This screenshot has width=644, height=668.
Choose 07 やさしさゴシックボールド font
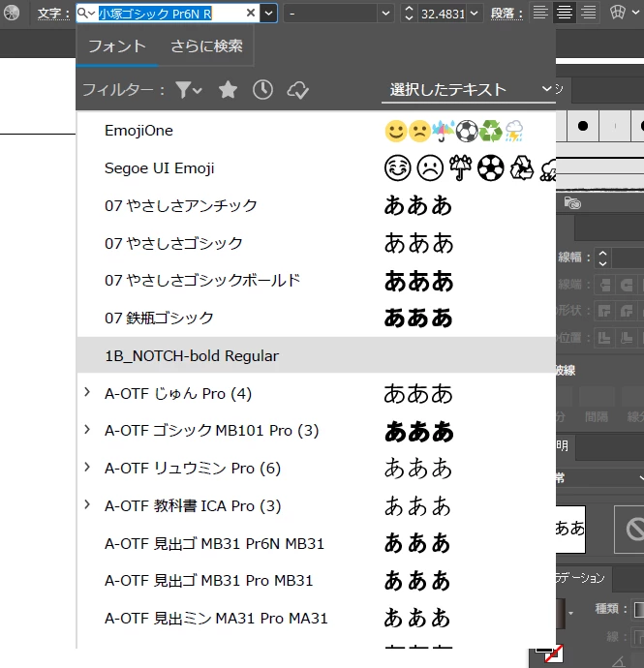[317, 281]
